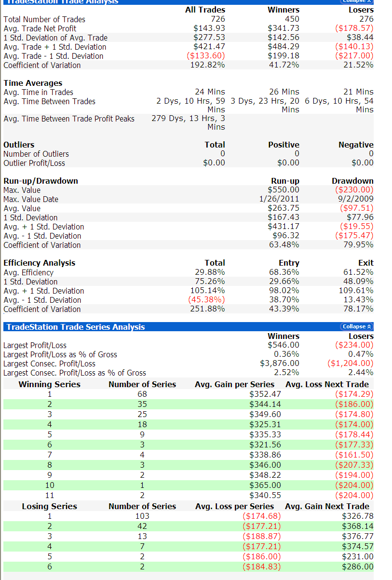Image resolution: width=392 pixels, height=580 pixels.
Task: Select the largest loss value ($234.00)
Action: pyautogui.click(x=354, y=345)
